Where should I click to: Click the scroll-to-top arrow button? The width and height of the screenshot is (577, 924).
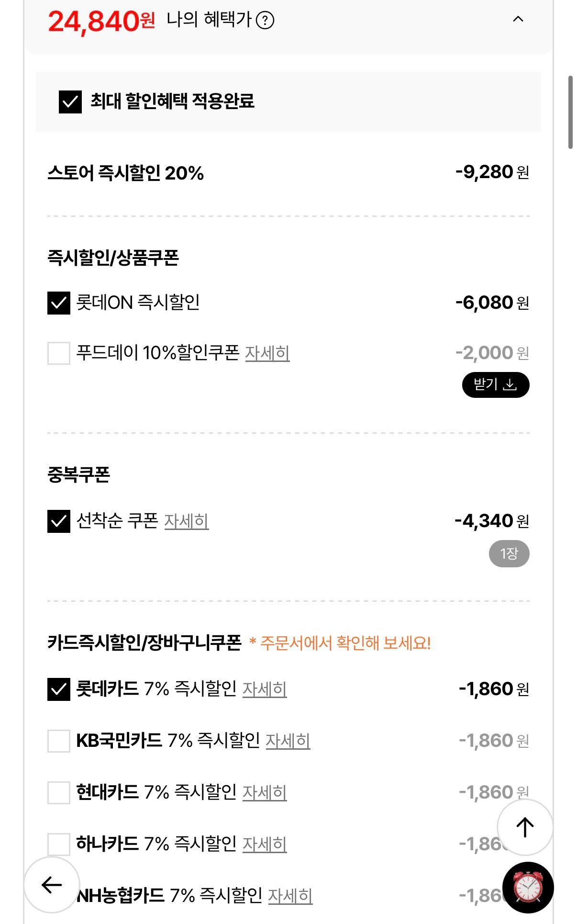click(525, 827)
